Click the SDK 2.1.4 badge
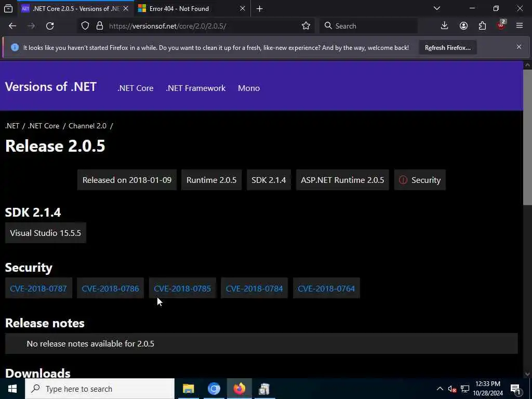The height and width of the screenshot is (399, 532). (x=269, y=180)
